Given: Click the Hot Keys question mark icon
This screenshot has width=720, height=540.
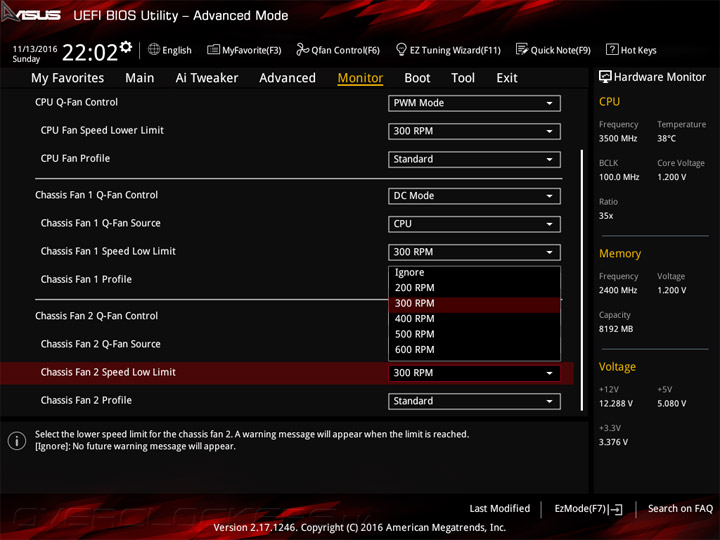Looking at the screenshot, I should (612, 49).
